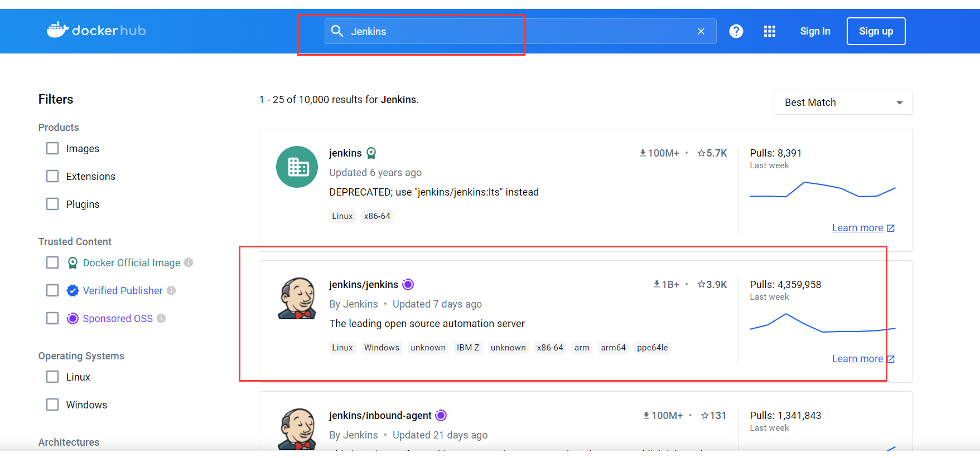Click info icon next to Sponsored OSS
This screenshot has width=980, height=458.
point(161,318)
